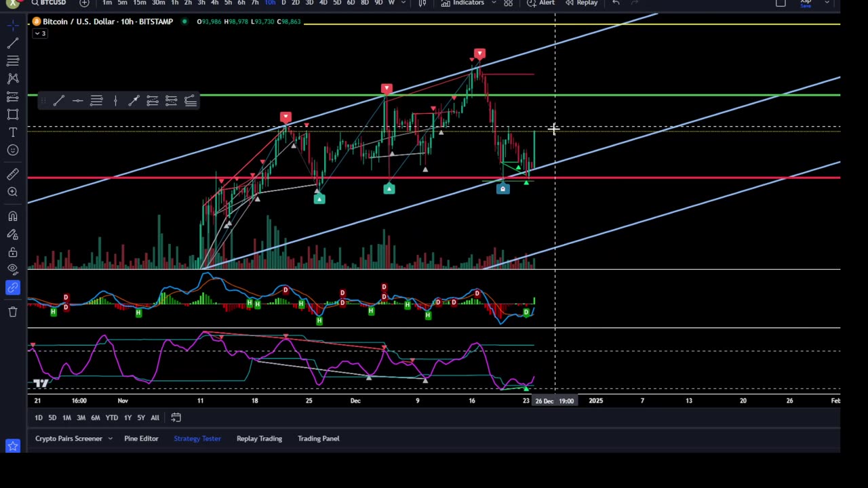Activate the zoom in tool
Image resolution: width=868 pixels, height=488 pixels.
13,192
